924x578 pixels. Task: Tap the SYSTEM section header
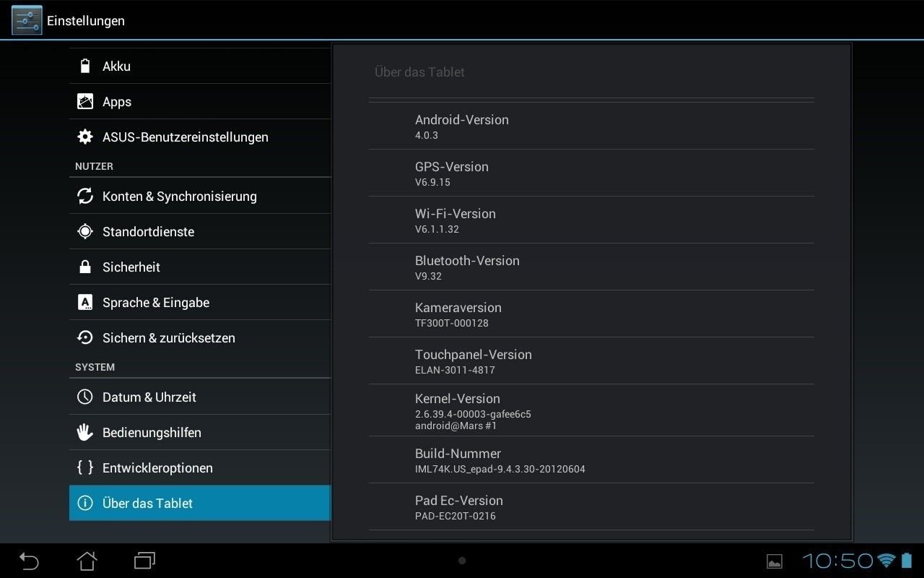[x=95, y=367]
